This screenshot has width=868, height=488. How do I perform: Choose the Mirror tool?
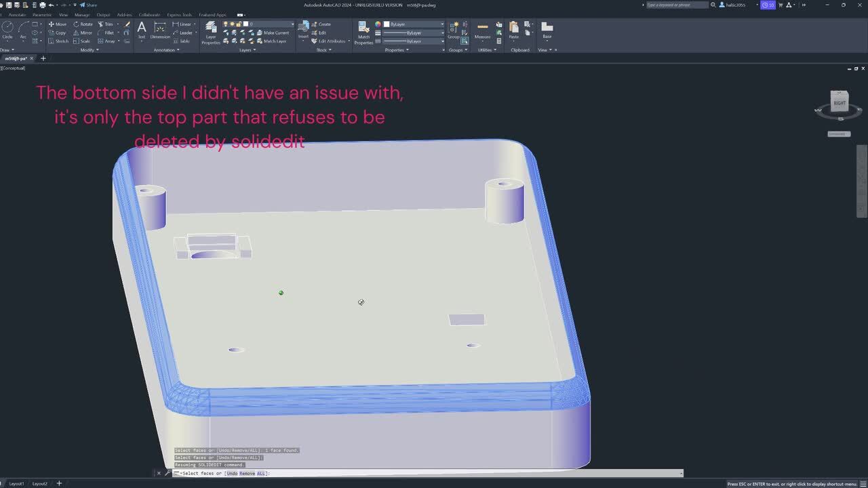pyautogui.click(x=82, y=33)
